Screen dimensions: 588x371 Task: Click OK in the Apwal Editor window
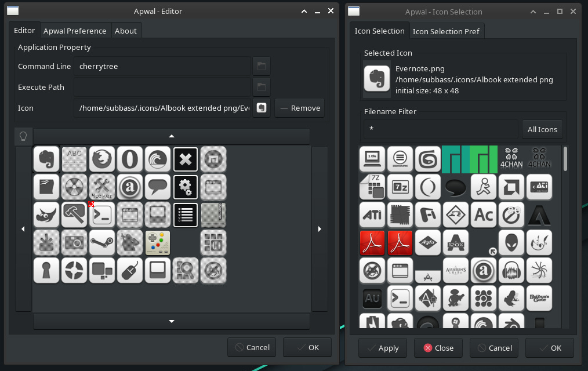click(307, 347)
